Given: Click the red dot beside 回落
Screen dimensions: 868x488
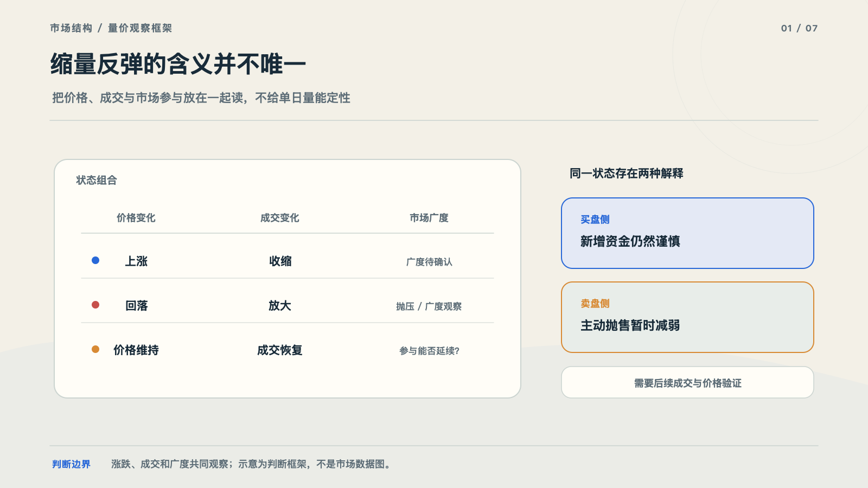Looking at the screenshot, I should [95, 305].
